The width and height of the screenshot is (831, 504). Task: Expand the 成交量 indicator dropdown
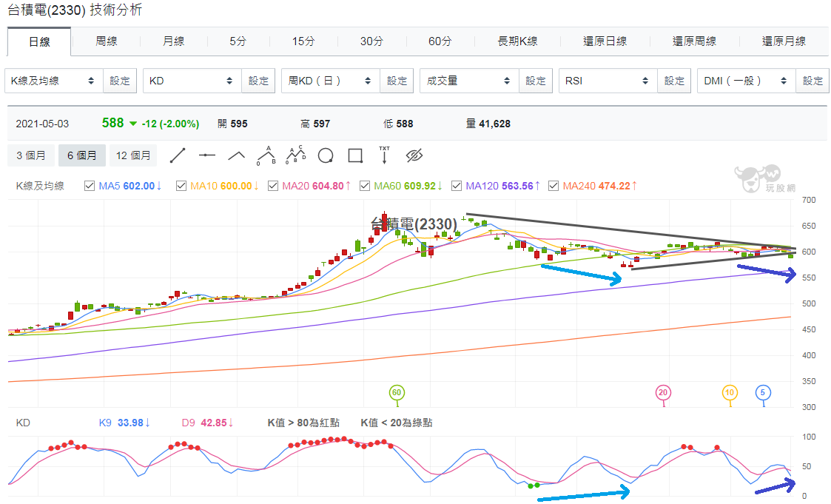pyautogui.click(x=469, y=81)
